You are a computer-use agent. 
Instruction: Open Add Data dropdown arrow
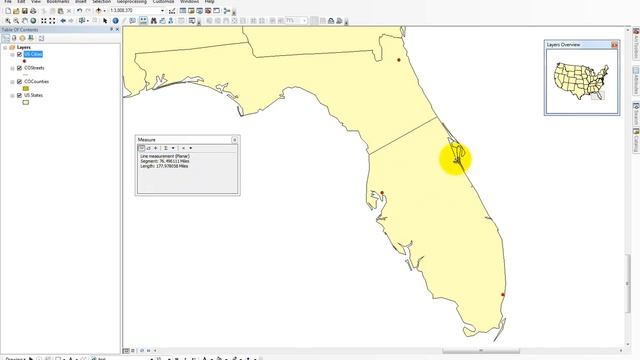tap(104, 11)
